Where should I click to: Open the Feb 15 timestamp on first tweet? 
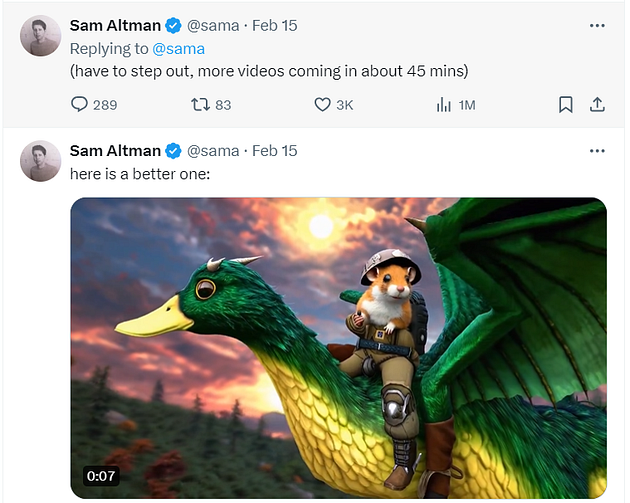point(275,26)
